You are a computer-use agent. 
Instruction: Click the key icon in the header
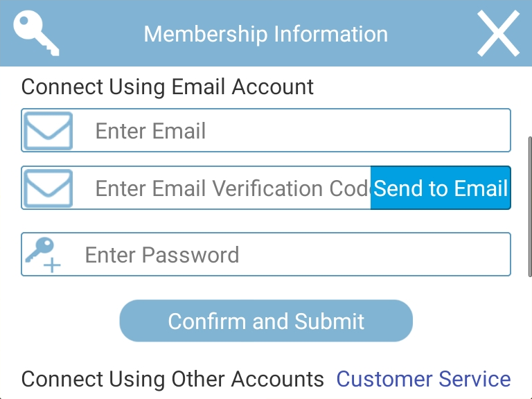coord(36,33)
